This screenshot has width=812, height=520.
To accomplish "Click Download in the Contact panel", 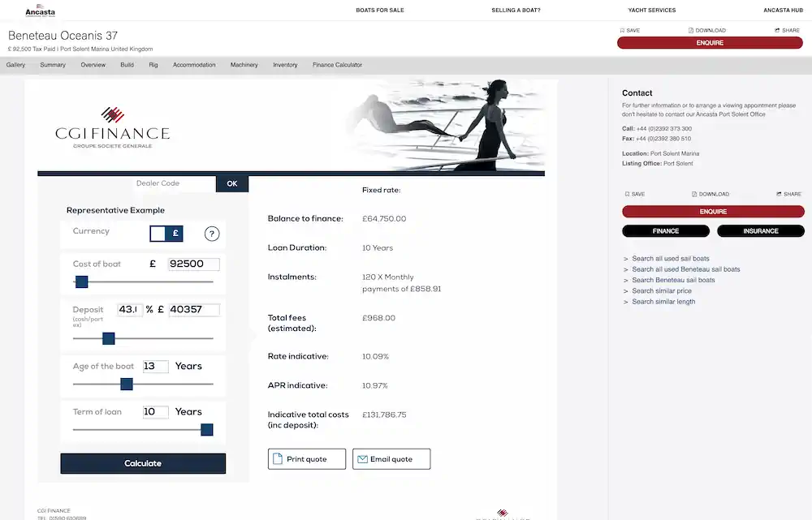I will click(710, 194).
